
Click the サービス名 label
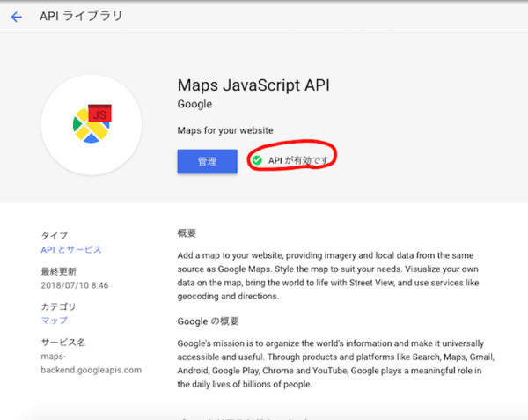(63, 343)
